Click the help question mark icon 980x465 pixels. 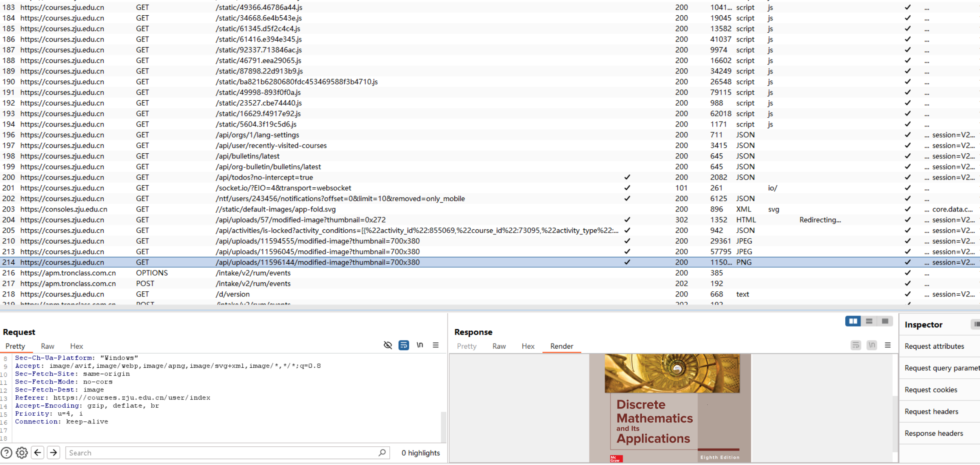tap(6, 453)
